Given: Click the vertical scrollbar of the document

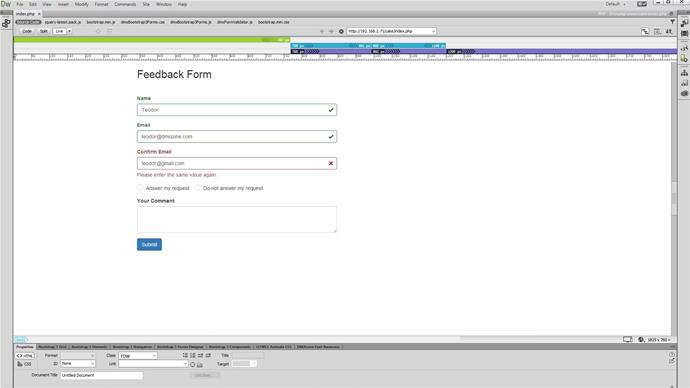Looking at the screenshot, I should [x=674, y=198].
